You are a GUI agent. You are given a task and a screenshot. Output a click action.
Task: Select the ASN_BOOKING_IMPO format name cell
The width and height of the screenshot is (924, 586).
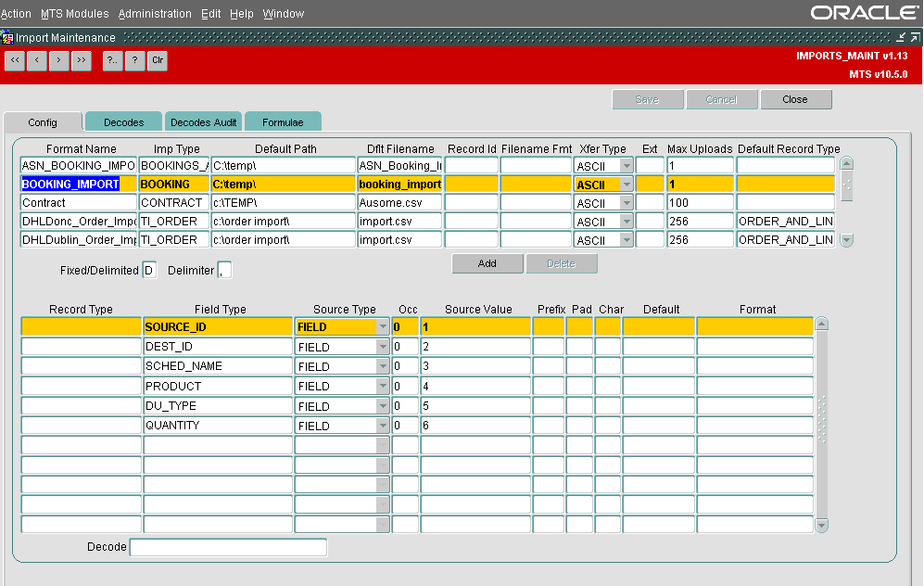pos(79,166)
